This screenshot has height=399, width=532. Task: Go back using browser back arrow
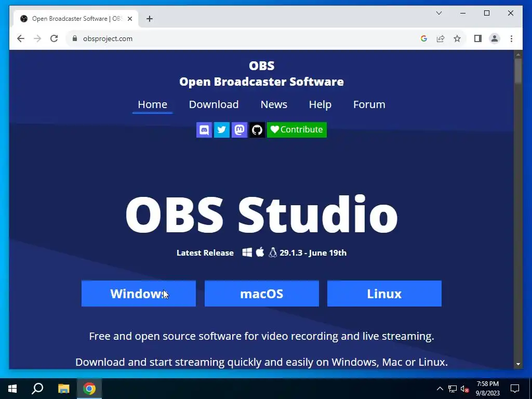[x=21, y=38]
